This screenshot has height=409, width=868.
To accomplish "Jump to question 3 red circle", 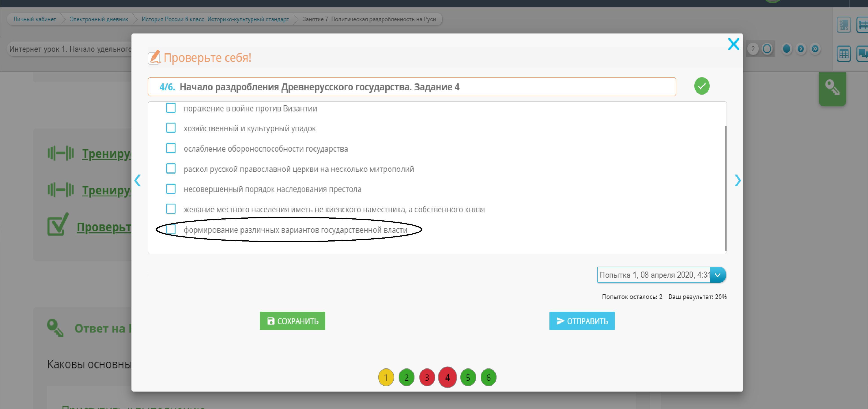I will click(x=427, y=377).
